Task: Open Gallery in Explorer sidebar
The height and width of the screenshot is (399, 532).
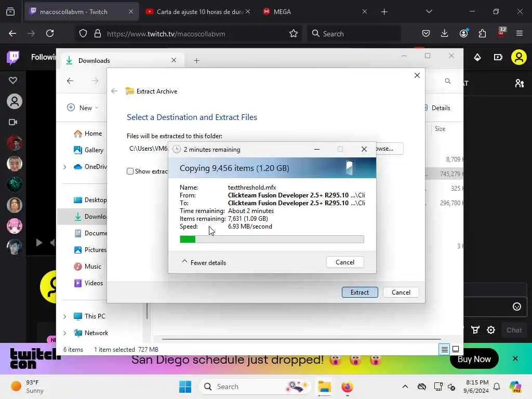Action: 88,150
